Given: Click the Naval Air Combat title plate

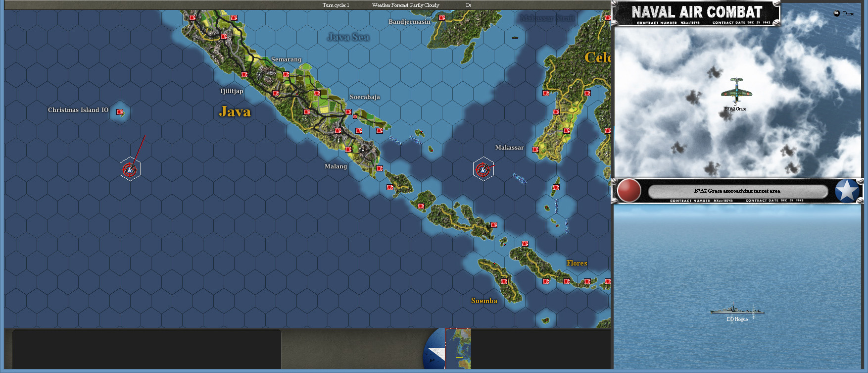Looking at the screenshot, I should pyautogui.click(x=696, y=13).
